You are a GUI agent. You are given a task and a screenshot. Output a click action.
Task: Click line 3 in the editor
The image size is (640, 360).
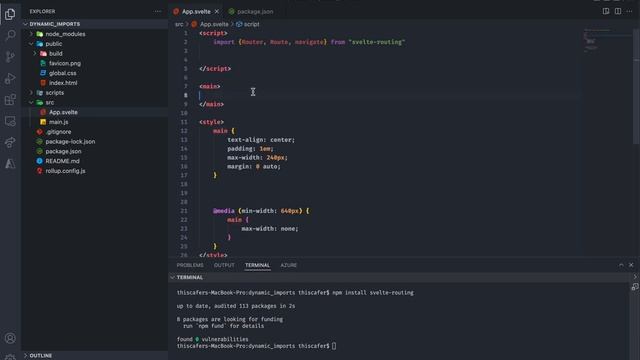tap(388, 51)
